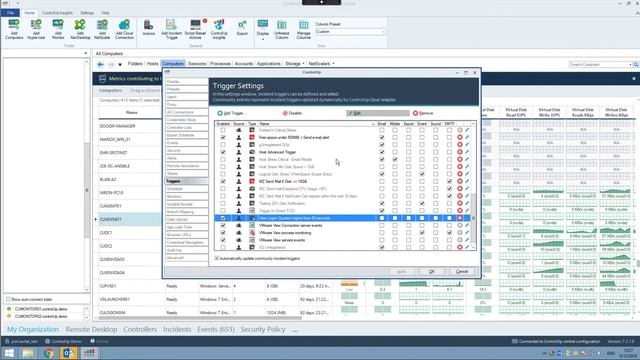Click the Disable trigger button
Screen dimensions: 640x360
pyautogui.click(x=292, y=113)
